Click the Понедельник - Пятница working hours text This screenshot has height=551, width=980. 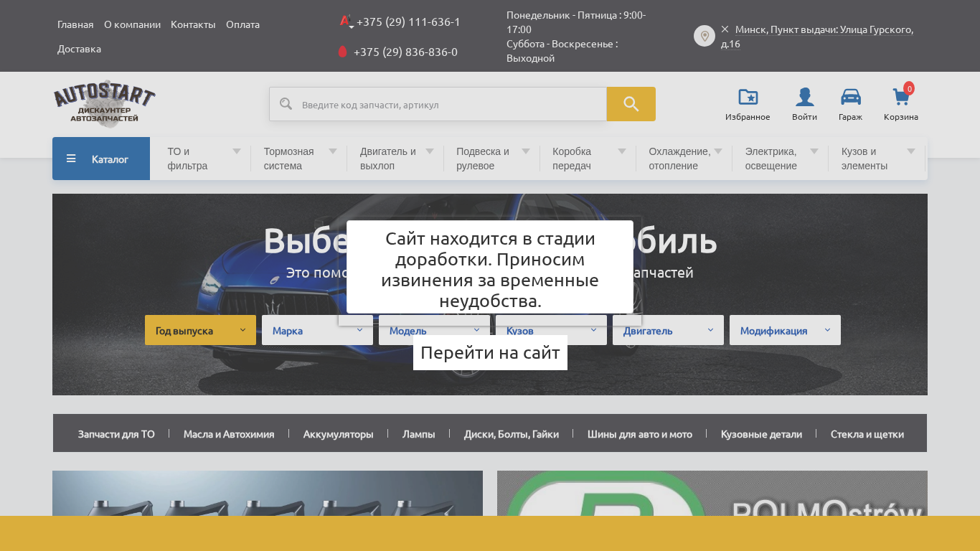(576, 22)
